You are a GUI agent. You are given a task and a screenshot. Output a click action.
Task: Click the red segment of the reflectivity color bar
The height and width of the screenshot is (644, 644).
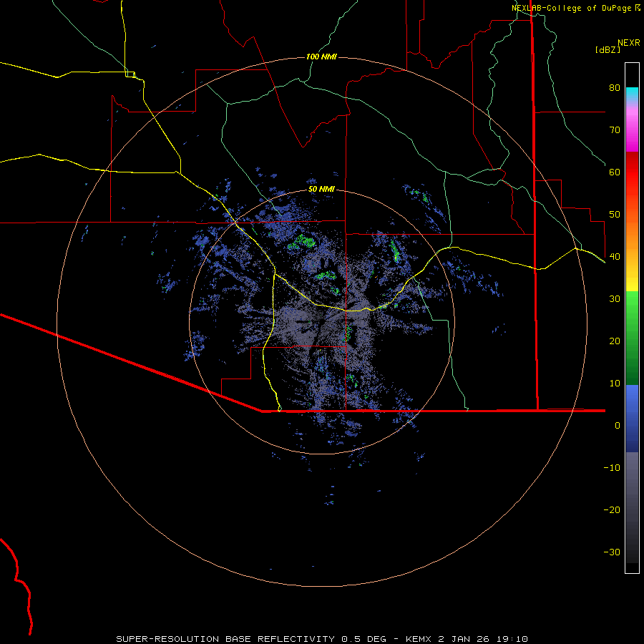point(632,172)
